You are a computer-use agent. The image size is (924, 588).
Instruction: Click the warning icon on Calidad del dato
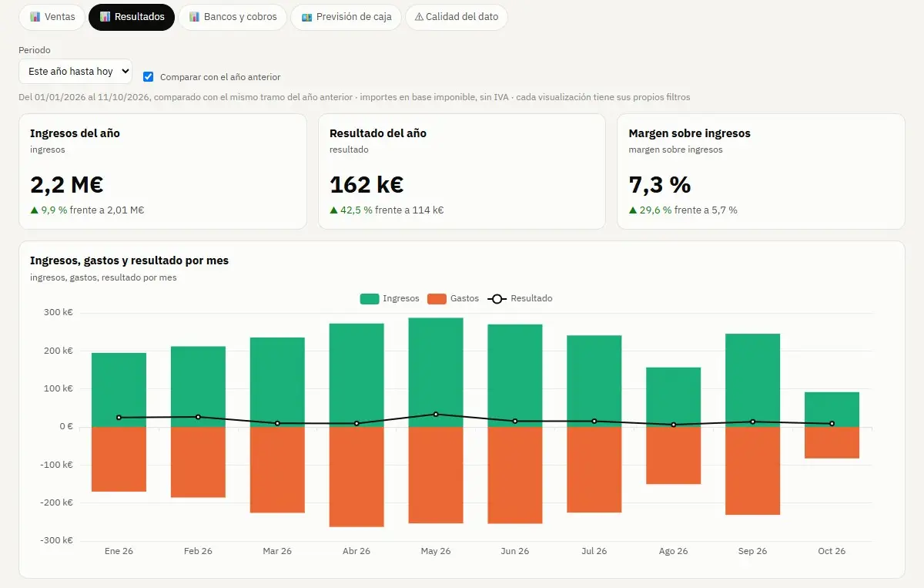(x=419, y=17)
